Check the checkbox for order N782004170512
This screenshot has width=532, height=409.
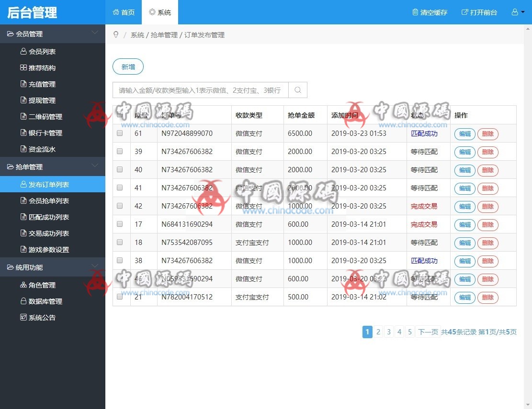pos(120,297)
